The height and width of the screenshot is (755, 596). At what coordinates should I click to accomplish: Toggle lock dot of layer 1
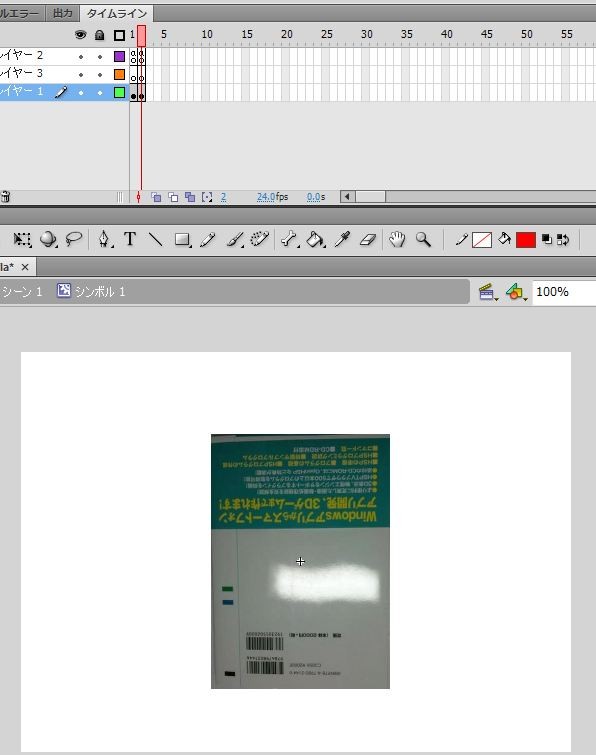pos(100,92)
